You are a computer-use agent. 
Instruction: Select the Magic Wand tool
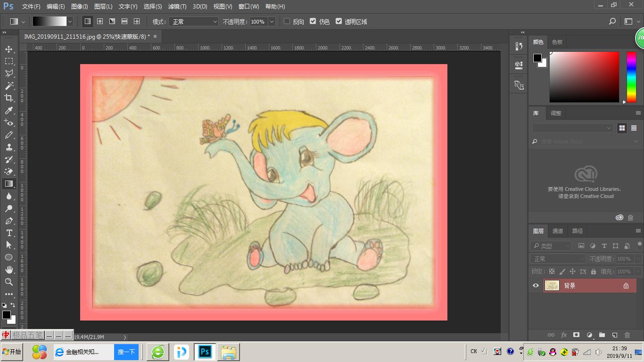(x=8, y=86)
